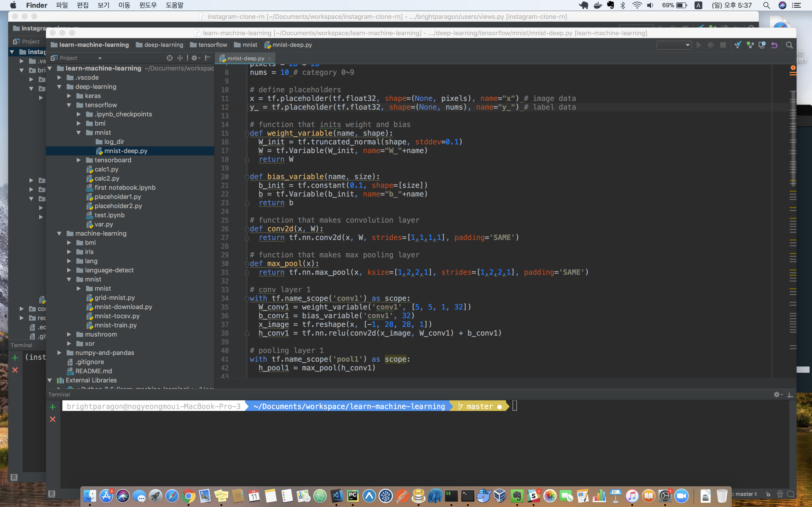Open Show History toolbar icon
Screen dimensions: 812x507
click(762, 45)
